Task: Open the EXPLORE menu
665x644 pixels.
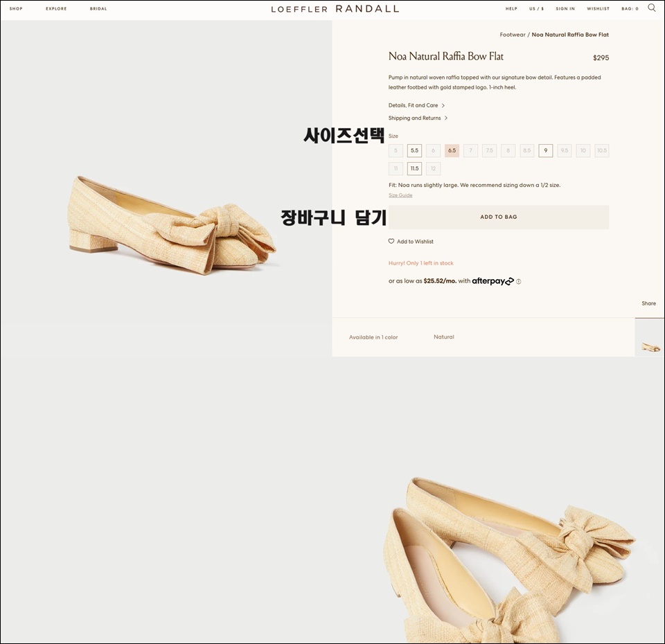Action: click(x=56, y=8)
